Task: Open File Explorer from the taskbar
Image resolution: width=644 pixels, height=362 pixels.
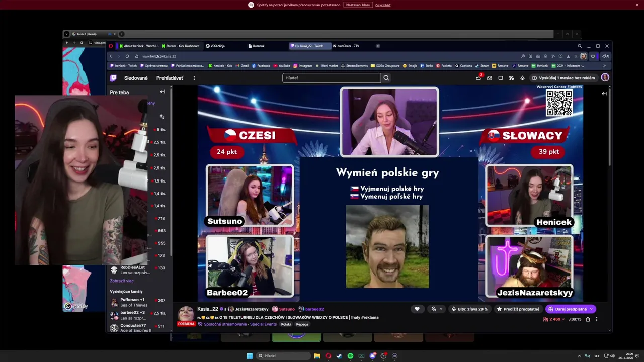Action: click(x=317, y=356)
